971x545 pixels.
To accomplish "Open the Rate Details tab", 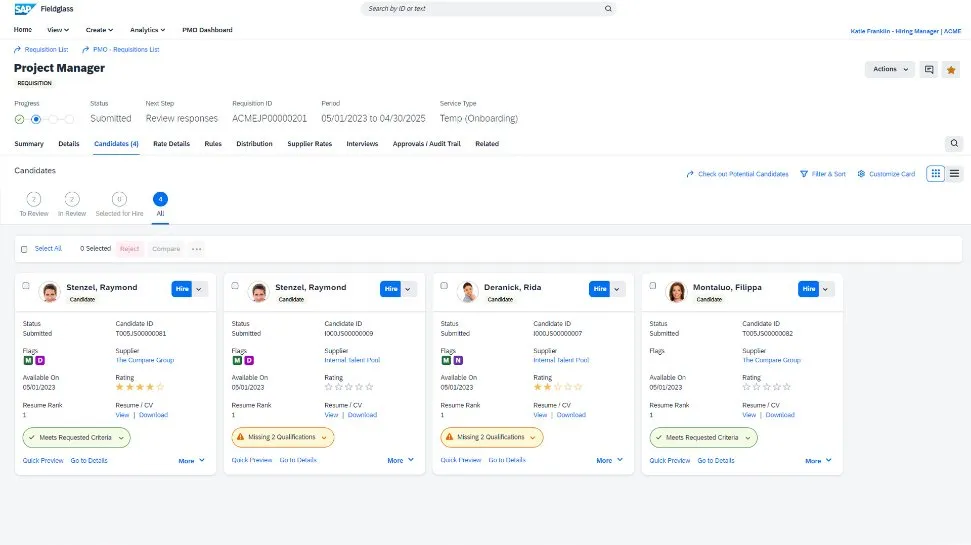I will coord(171,144).
